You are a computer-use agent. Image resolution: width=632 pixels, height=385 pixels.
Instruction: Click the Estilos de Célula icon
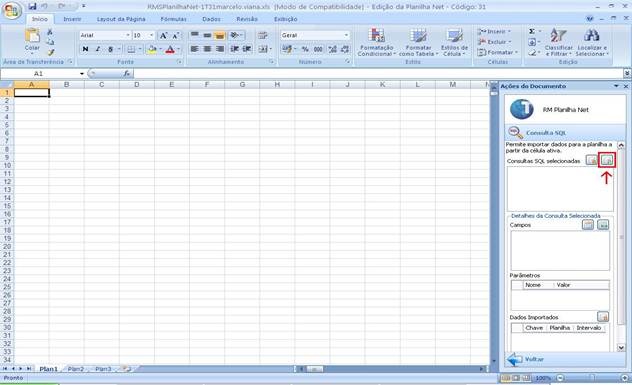coord(454,36)
